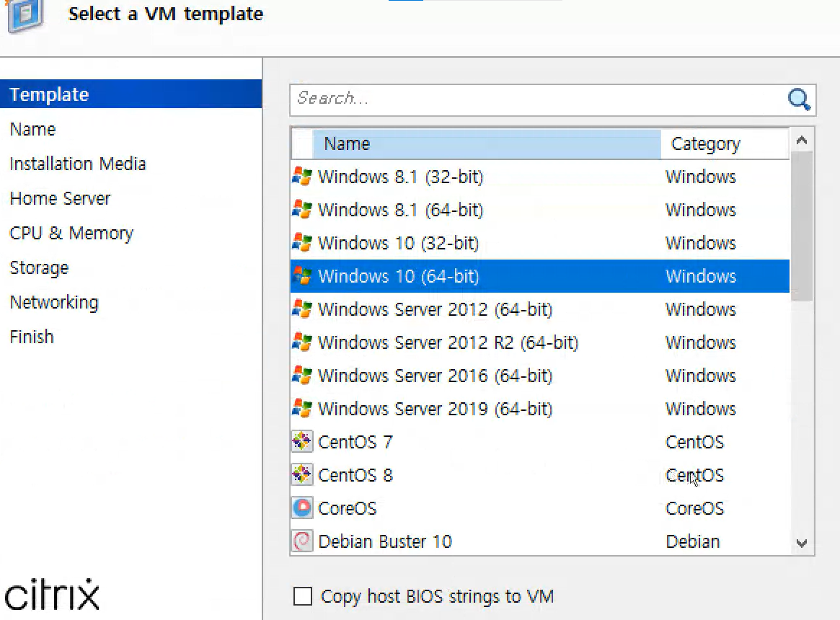Click the Windows Server 2019 template icon
This screenshot has height=620, width=840.
[x=302, y=409]
